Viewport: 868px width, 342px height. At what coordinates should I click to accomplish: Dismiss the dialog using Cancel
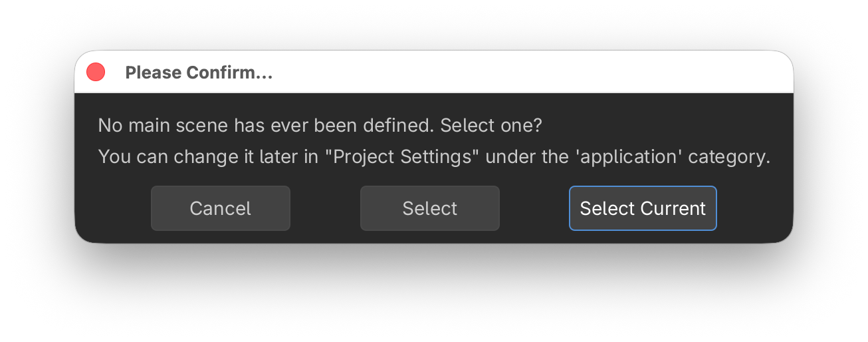click(x=220, y=208)
